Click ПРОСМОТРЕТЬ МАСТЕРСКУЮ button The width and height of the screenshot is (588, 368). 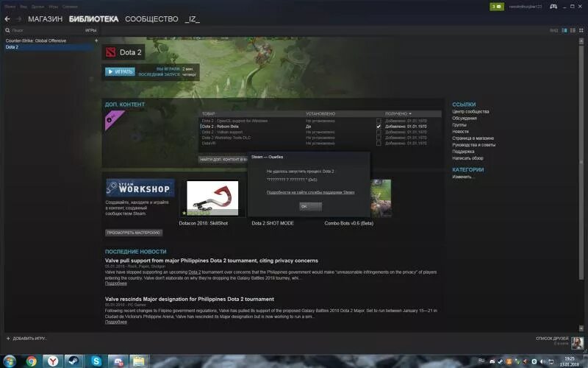134,233
